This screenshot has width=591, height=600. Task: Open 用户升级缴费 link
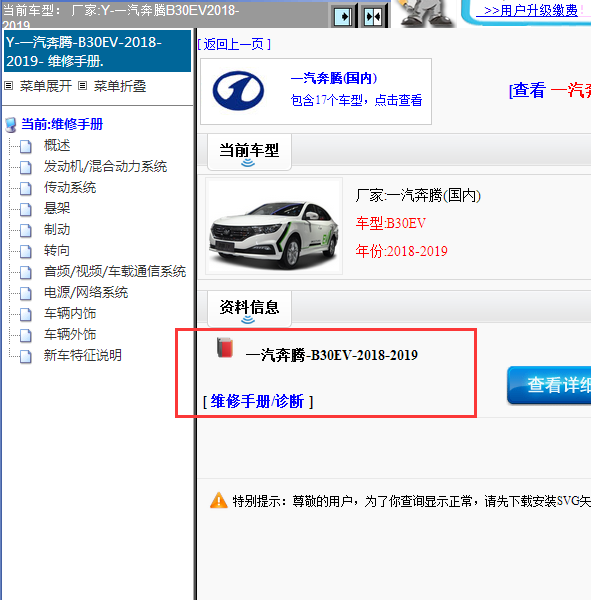tap(531, 10)
